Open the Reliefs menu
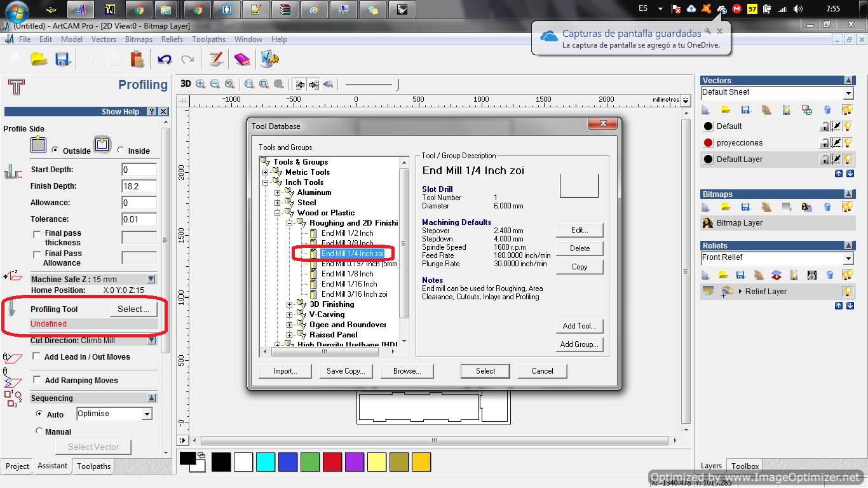 coord(172,39)
